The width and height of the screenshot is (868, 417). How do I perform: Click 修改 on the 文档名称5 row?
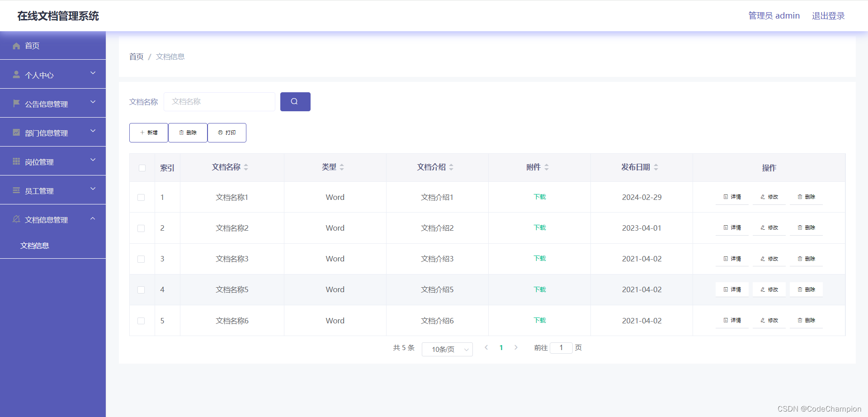[x=769, y=289]
